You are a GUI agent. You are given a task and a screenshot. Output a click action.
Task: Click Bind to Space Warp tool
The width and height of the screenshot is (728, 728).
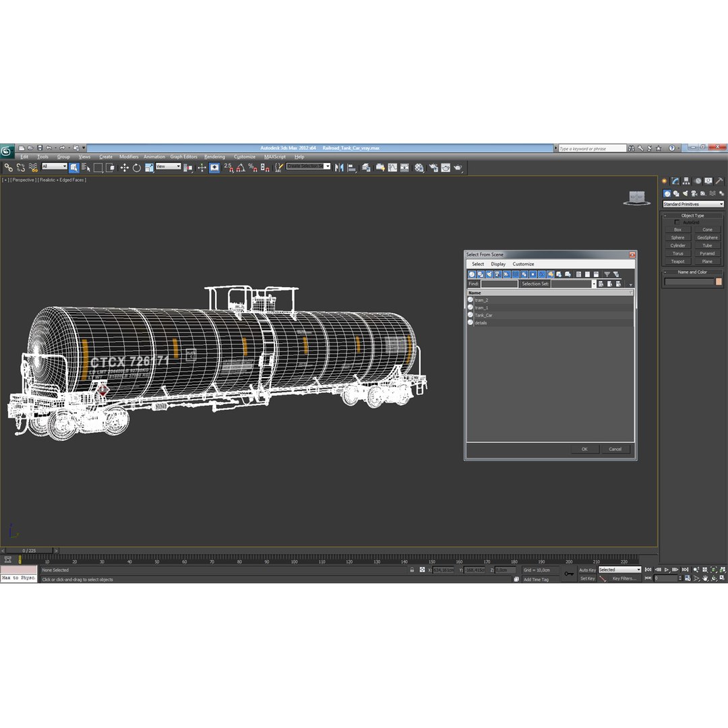(33, 168)
